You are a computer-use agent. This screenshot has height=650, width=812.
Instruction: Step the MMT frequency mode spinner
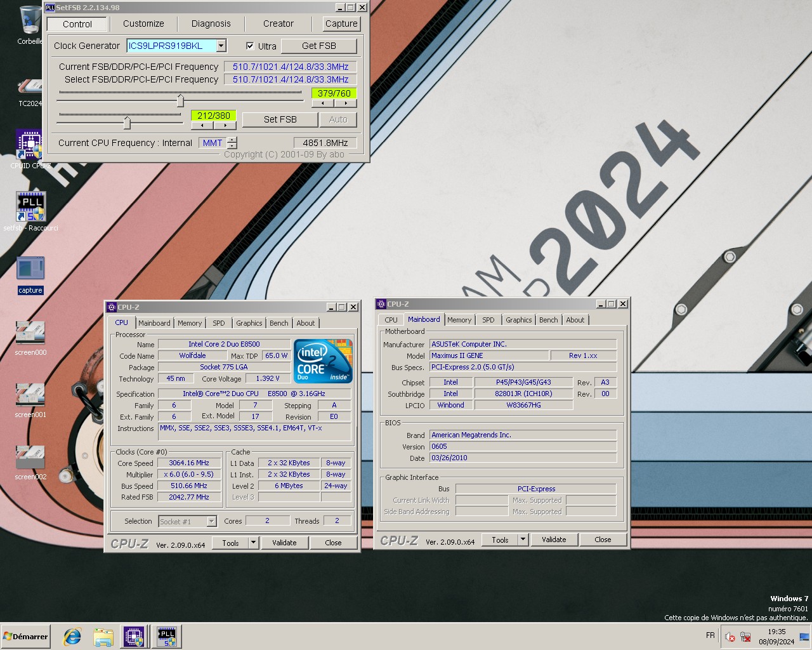[232, 143]
